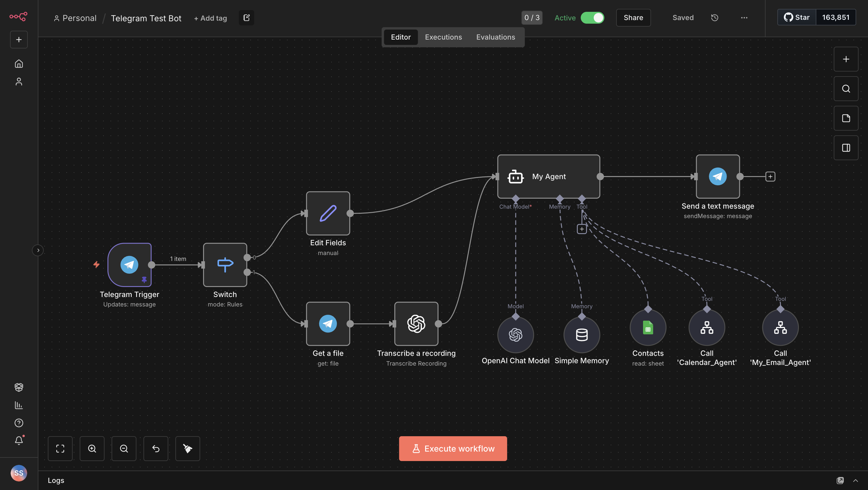Open the three-dots workflow options menu
Image resolution: width=868 pixels, height=490 pixels.
744,17
